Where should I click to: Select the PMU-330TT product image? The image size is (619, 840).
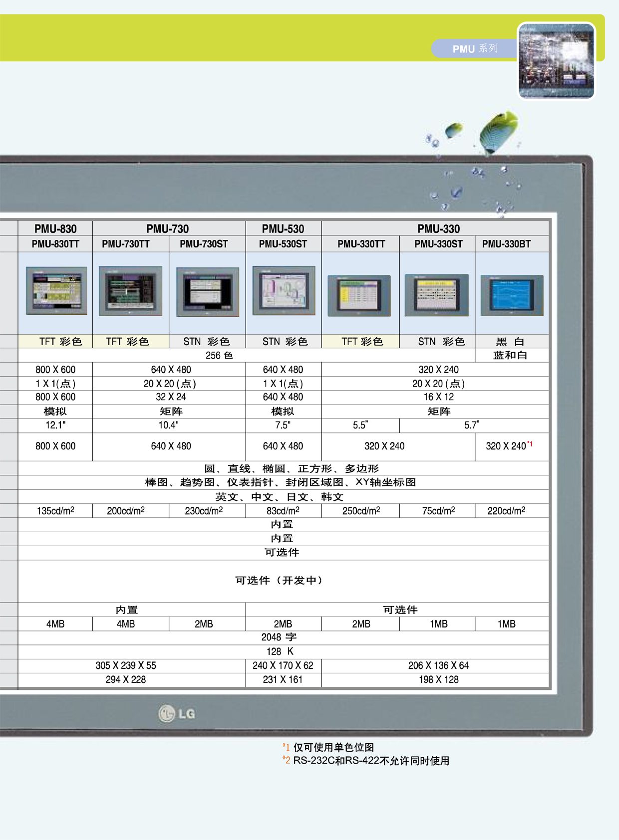[x=359, y=295]
